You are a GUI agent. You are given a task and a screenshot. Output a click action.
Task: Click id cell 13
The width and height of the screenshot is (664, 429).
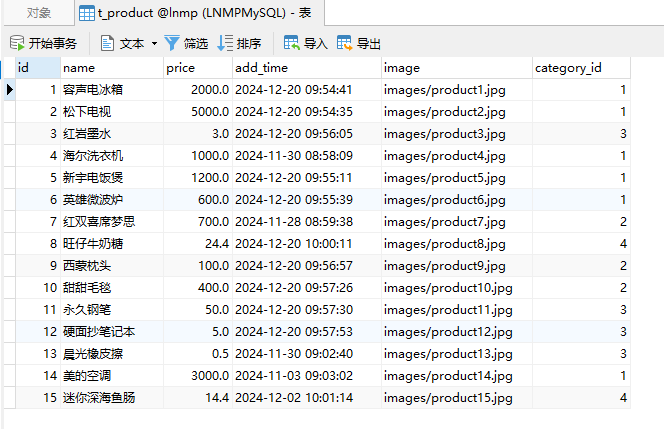pos(38,354)
